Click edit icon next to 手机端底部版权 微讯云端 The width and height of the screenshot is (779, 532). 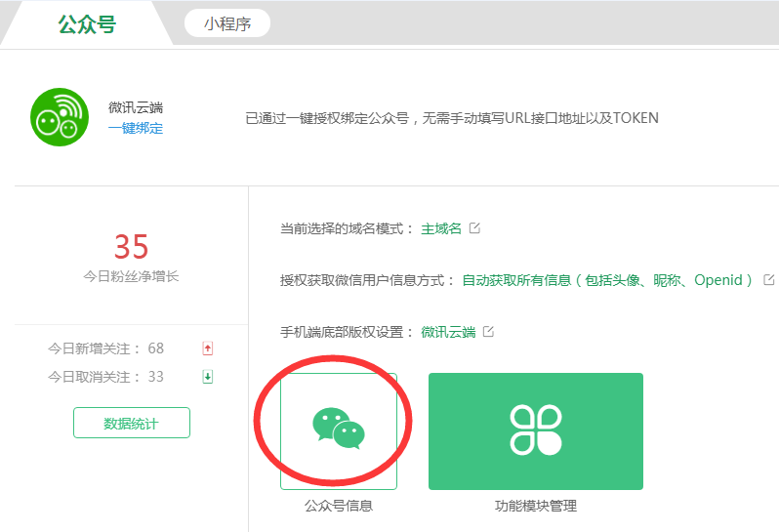489,332
